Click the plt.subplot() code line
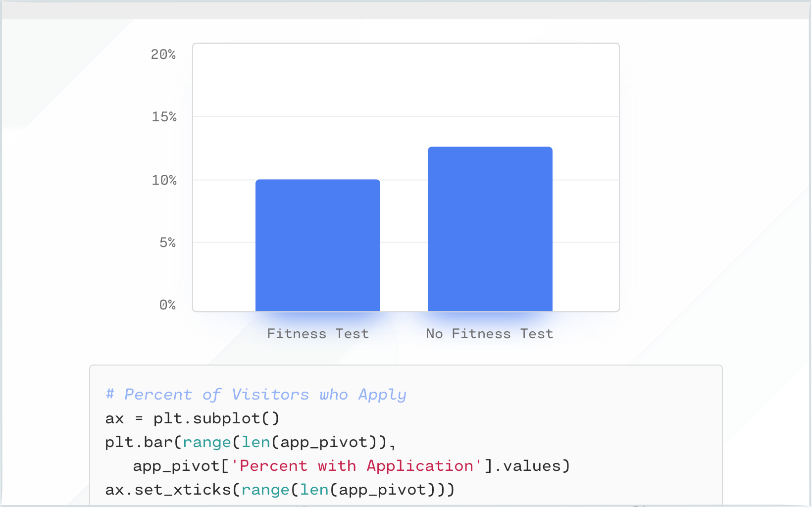 (192, 418)
